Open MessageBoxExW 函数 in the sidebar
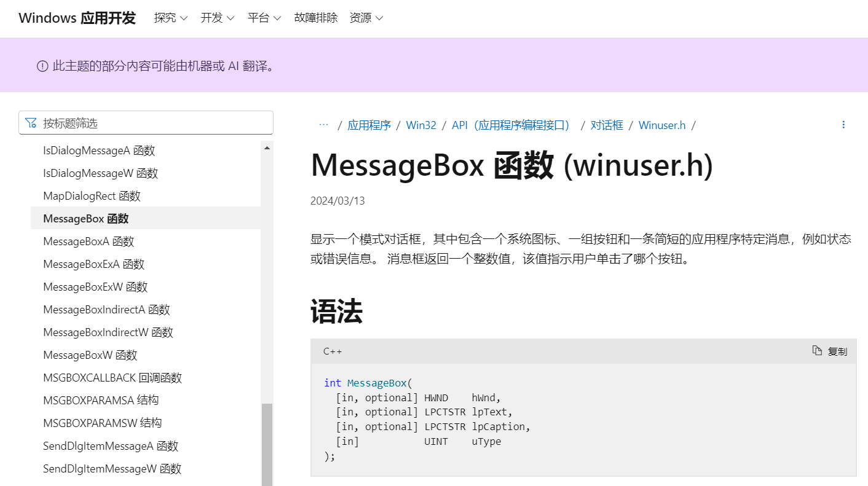868x486 pixels. 95,287
